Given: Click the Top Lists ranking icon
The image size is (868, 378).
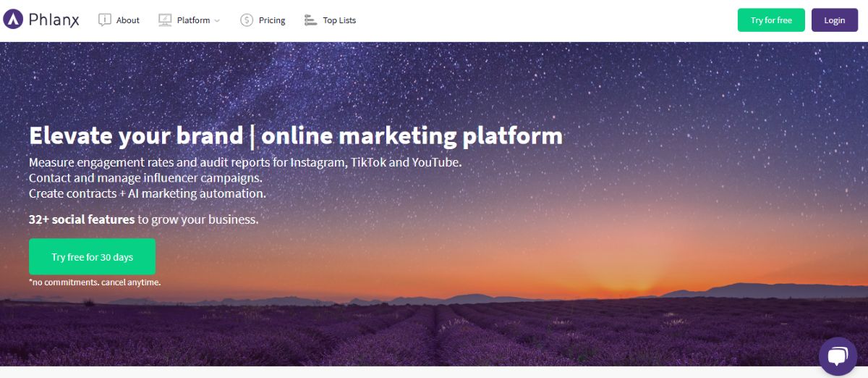Looking at the screenshot, I should [311, 20].
